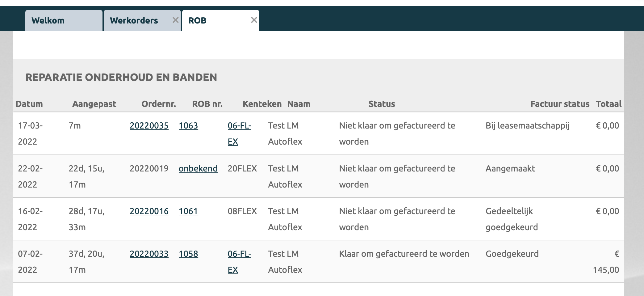Click the Aangepast column header

[x=94, y=104]
